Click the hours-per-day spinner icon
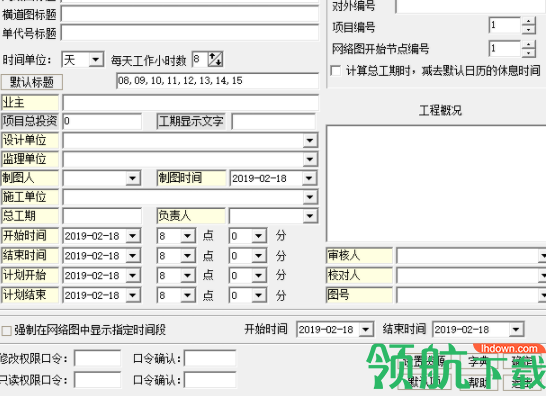This screenshot has height=396, width=546. click(x=215, y=60)
